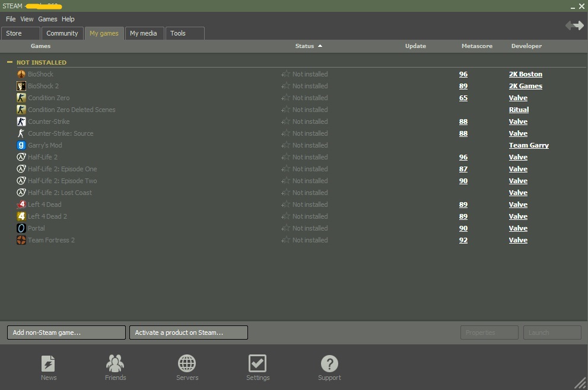Click the window resize grip corner
This screenshot has width=588, height=390.
coord(580,383)
